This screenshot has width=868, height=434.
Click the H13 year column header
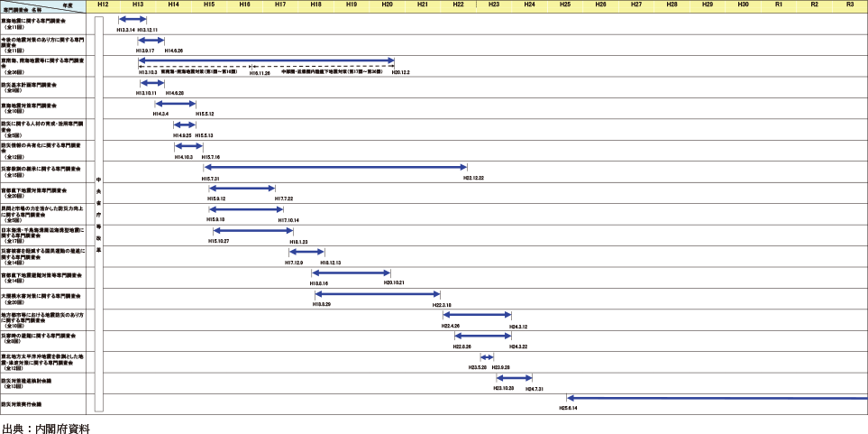[138, 4]
